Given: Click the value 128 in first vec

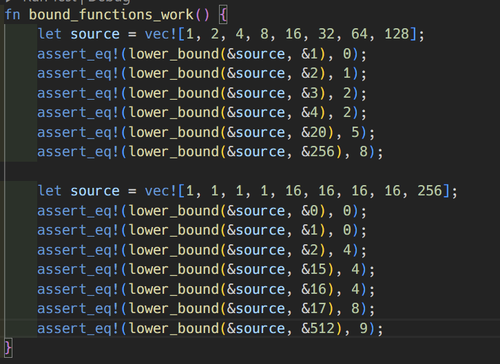Looking at the screenshot, I should [397, 34].
